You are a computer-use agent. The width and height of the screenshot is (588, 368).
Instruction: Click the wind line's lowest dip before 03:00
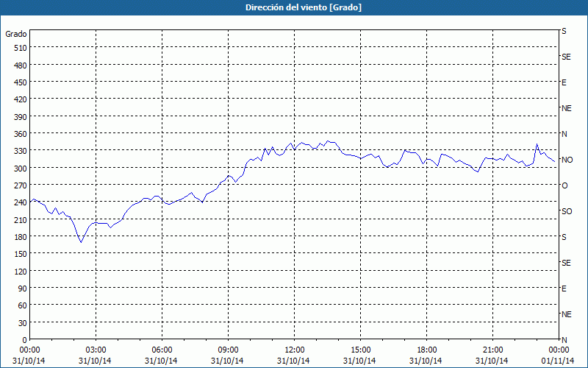point(81,242)
